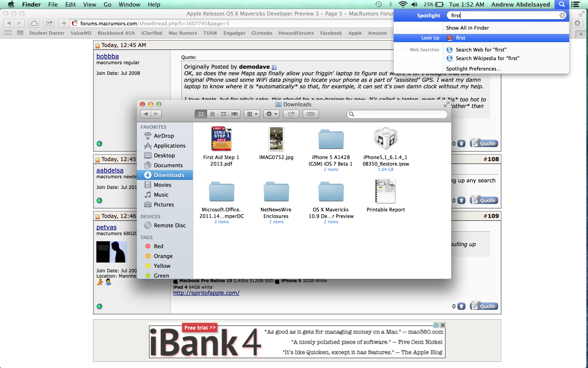The width and height of the screenshot is (588, 368).
Task: Open Pictures in Finder sidebar
Action: pyautogui.click(x=165, y=204)
